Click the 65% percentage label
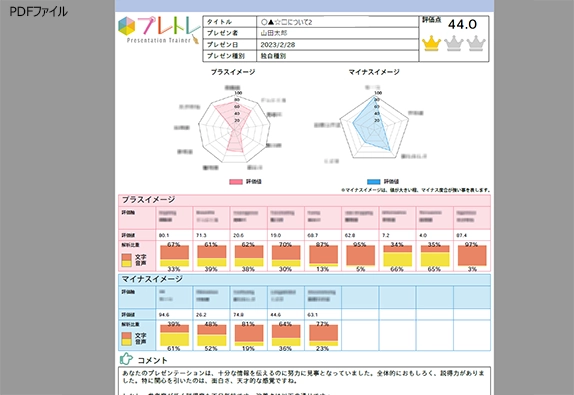Viewport: 574px width, 395px height. click(434, 269)
